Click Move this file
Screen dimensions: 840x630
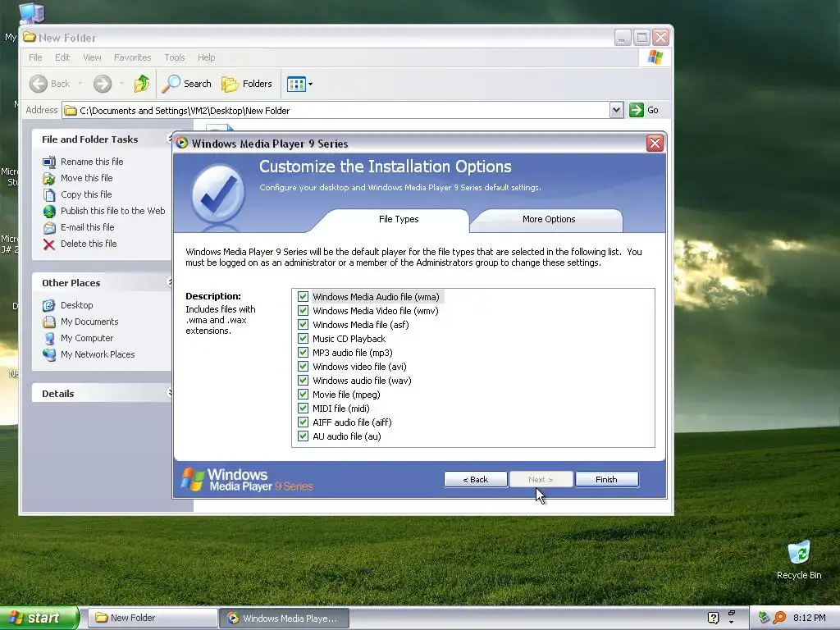[x=86, y=178]
